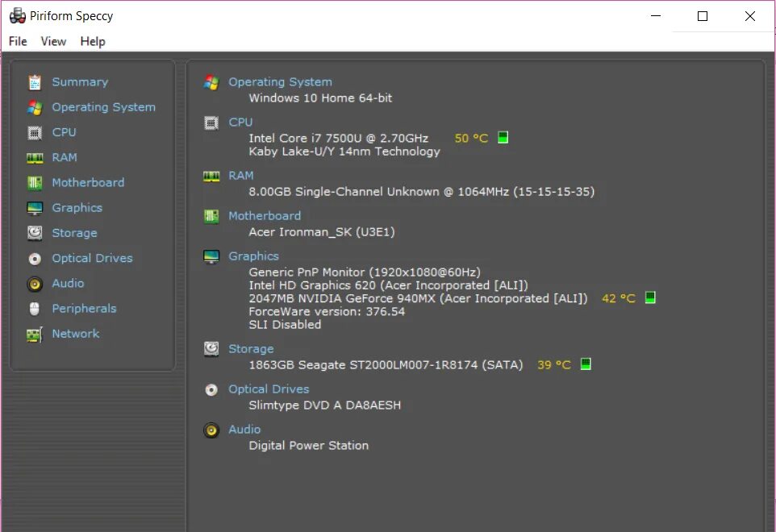Image resolution: width=776 pixels, height=532 pixels.
Task: Show Audio details from sidebar
Action: tap(68, 284)
